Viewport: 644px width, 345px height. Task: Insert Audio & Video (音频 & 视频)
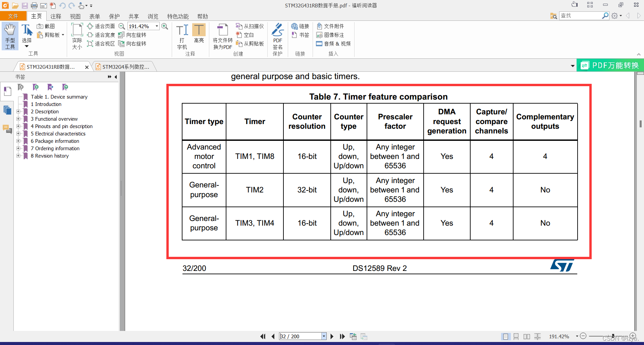(x=333, y=44)
